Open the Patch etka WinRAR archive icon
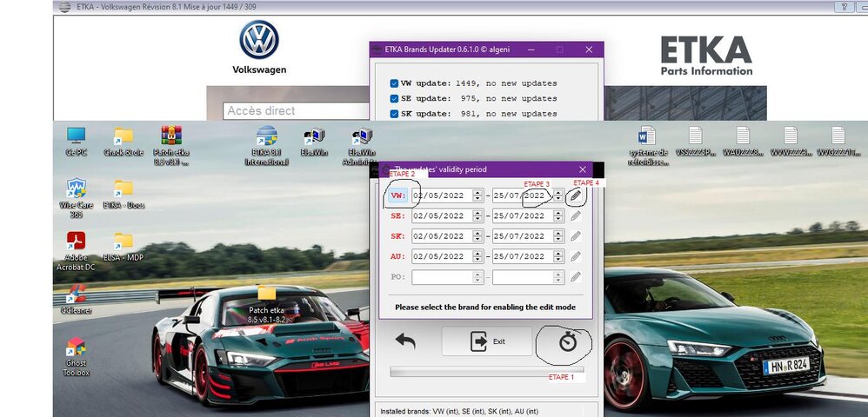 [x=171, y=146]
